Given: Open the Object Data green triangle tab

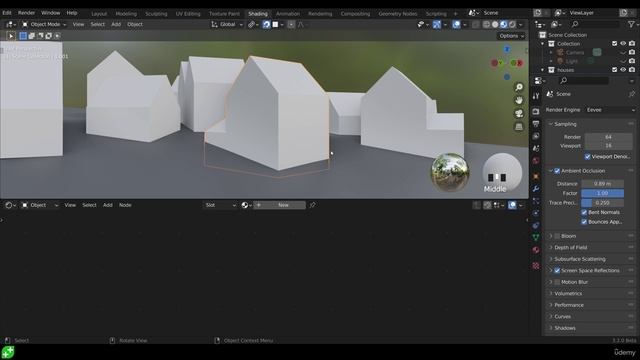Looking at the screenshot, I should (536, 237).
